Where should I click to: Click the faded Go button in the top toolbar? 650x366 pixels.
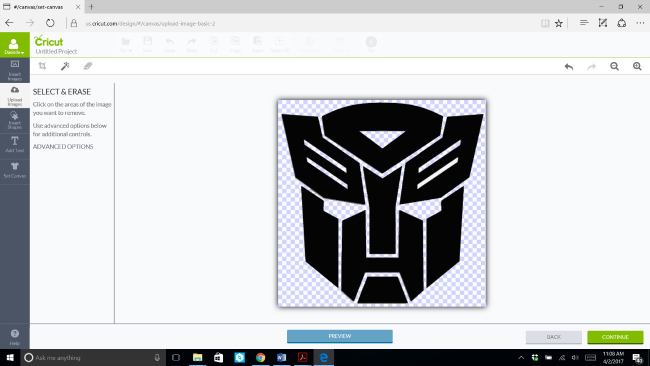(371, 43)
